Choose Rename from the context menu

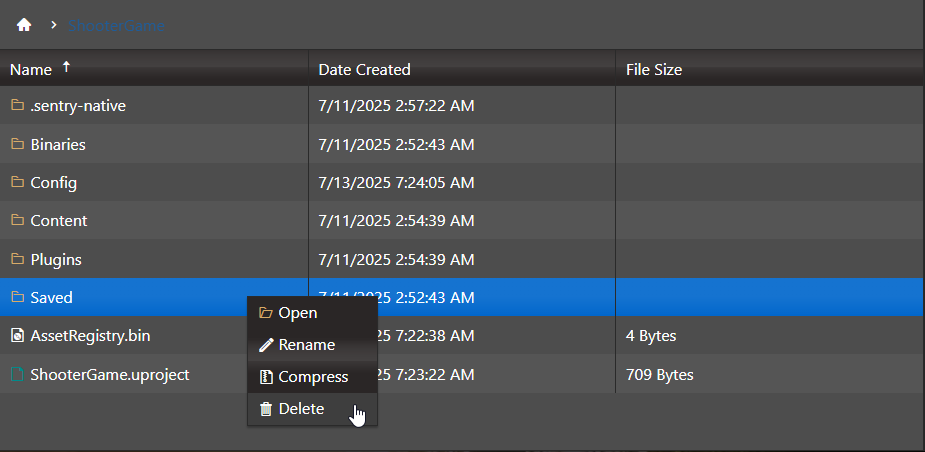tap(312, 345)
